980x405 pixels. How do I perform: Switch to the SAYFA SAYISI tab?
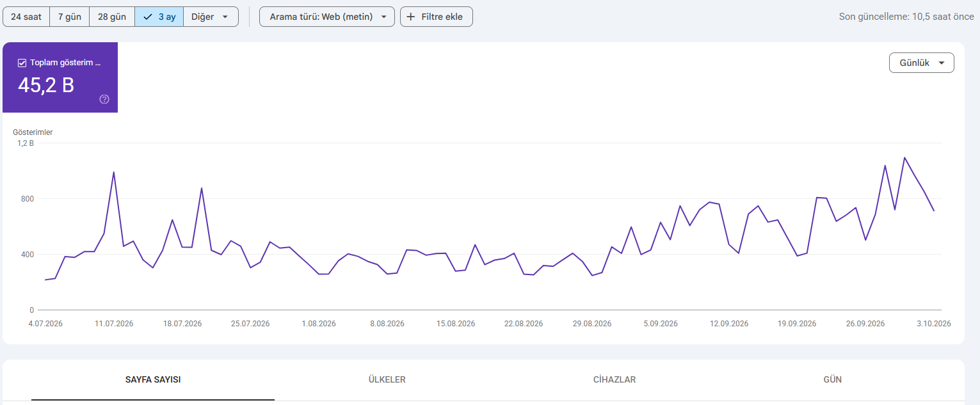click(x=153, y=379)
